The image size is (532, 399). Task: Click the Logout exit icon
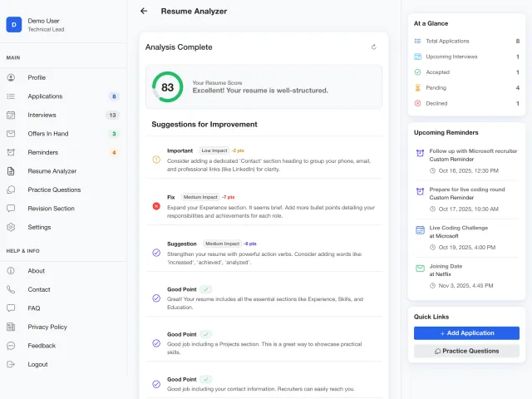[x=11, y=364]
